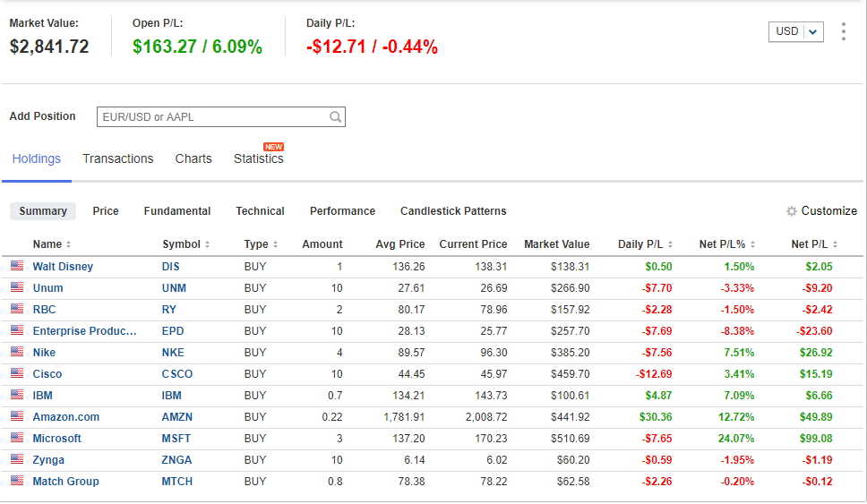Click the MTCH symbol link
The image size is (867, 504).
177,482
